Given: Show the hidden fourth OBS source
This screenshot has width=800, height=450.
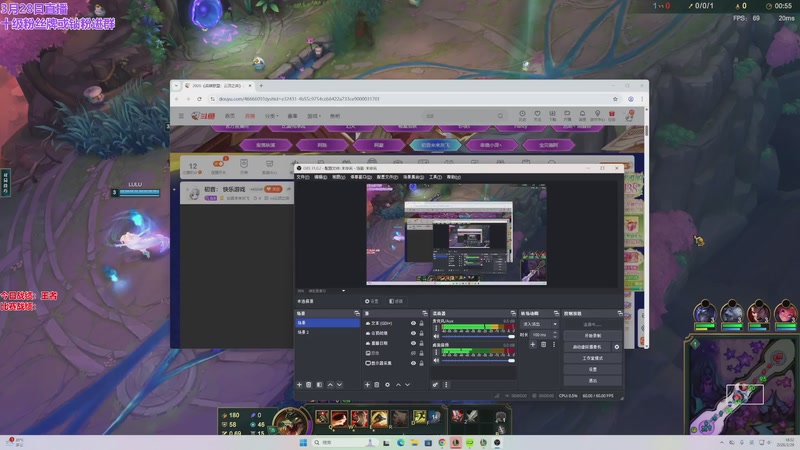Looking at the screenshot, I should (413, 353).
